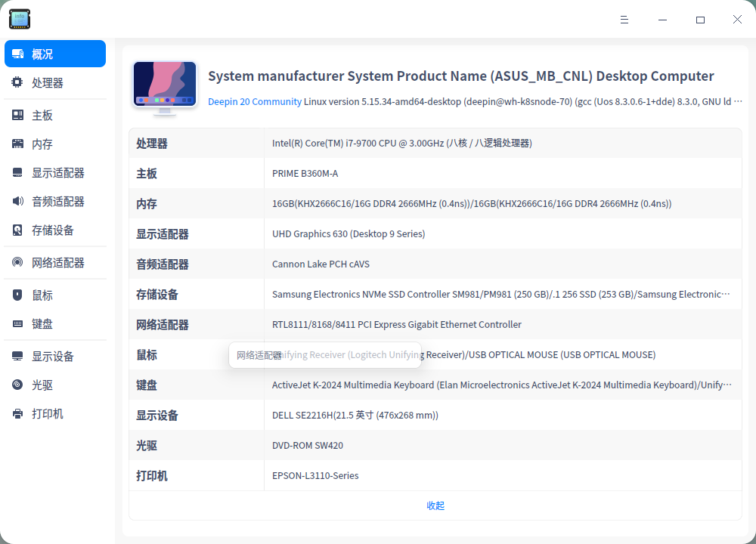Click RTL8111/8168/8411 Ethernet Controller value
The height and width of the screenshot is (544, 756).
397,325
